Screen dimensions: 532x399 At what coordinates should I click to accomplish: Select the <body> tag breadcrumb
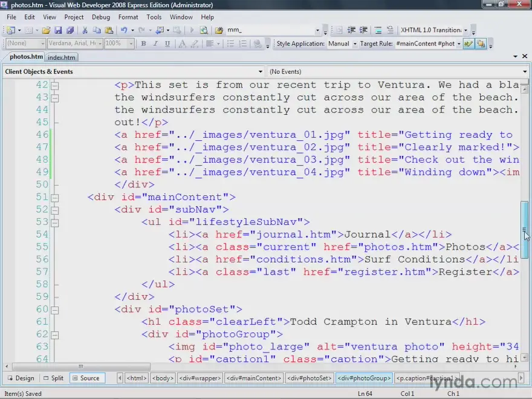click(x=163, y=378)
